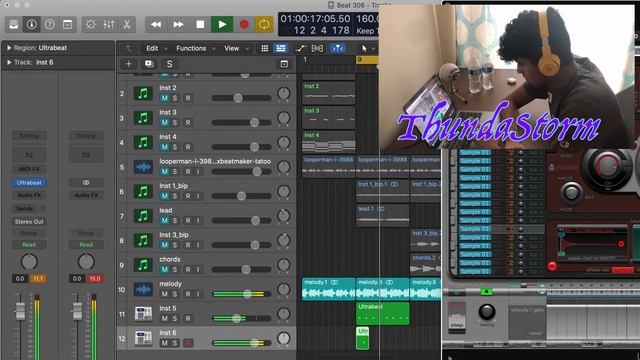Record-enable the Inst 4 track
Image resolution: width=640 pixels, height=360 pixels.
(188, 147)
